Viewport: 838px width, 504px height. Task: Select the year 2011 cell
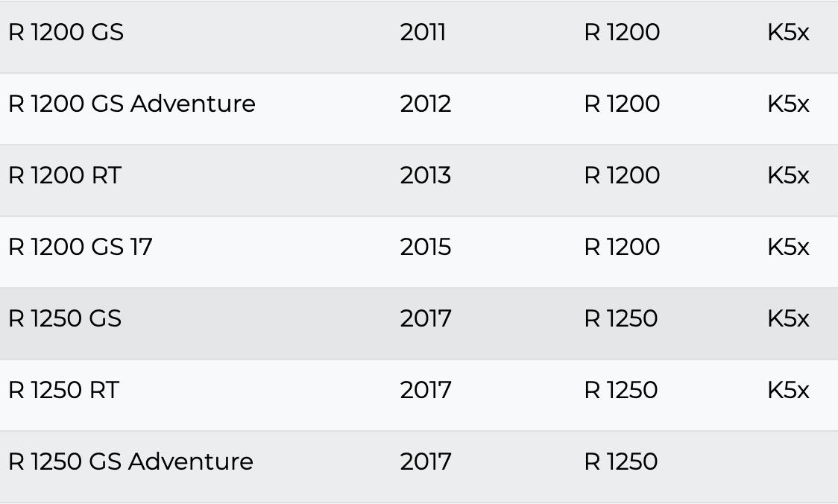(x=423, y=33)
